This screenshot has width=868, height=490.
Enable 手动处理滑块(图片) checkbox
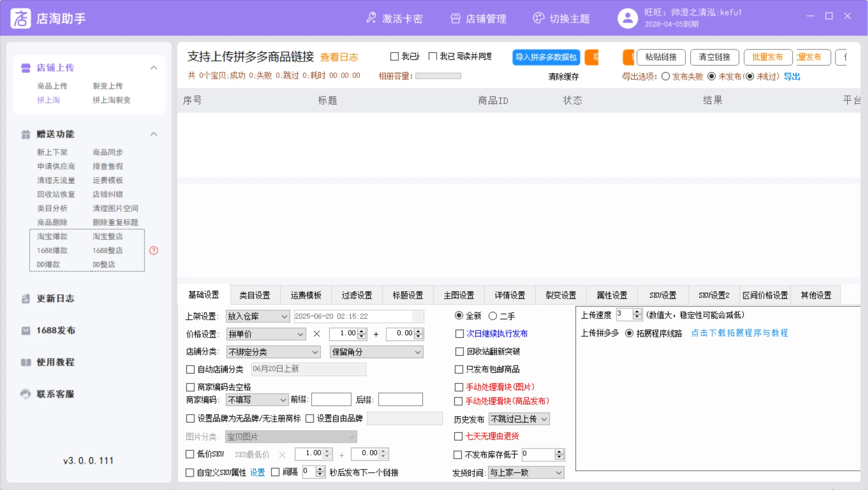click(x=459, y=388)
